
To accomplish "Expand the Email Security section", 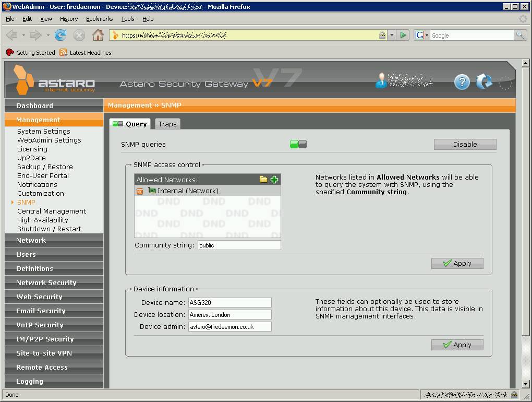I will pyautogui.click(x=54, y=311).
